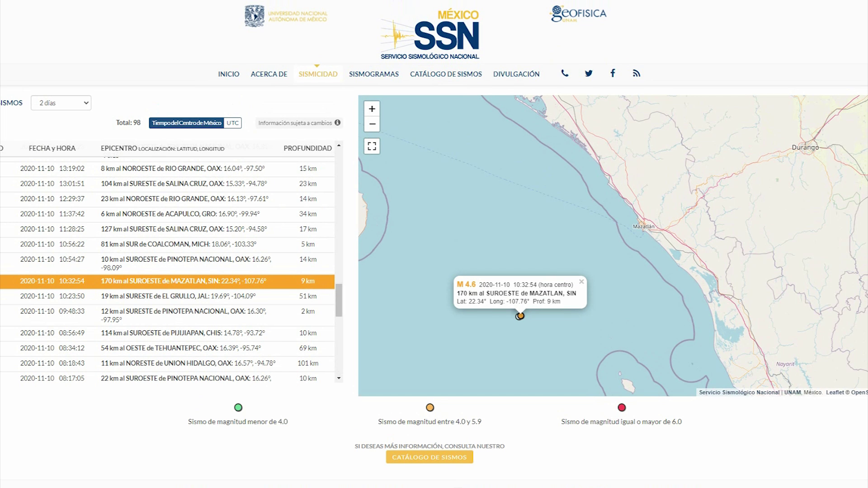Image resolution: width=868 pixels, height=488 pixels.
Task: Click the M 4.6 magnitude in popup
Action: pyautogui.click(x=466, y=284)
